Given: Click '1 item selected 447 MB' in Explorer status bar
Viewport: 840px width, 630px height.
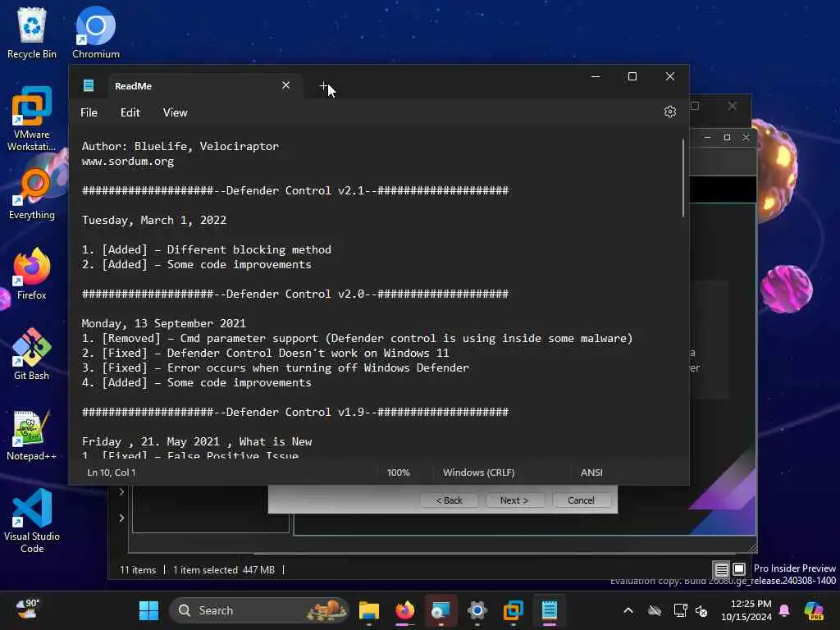Looking at the screenshot, I should (x=223, y=570).
